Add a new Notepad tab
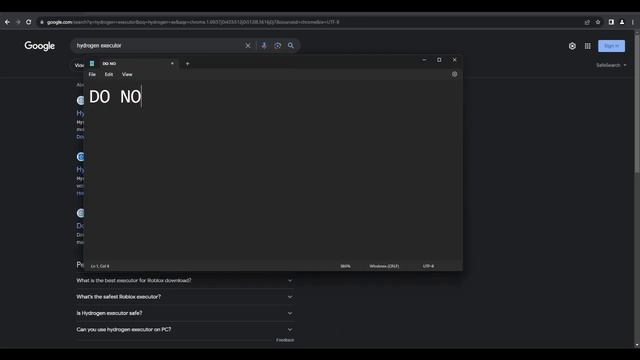 pyautogui.click(x=187, y=64)
